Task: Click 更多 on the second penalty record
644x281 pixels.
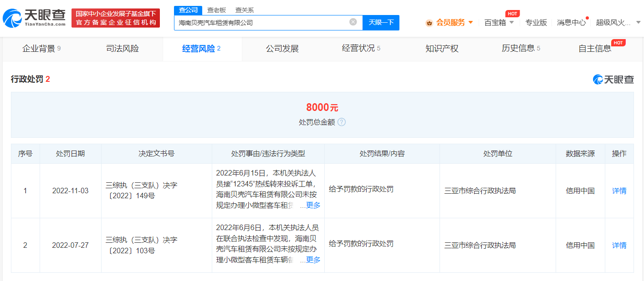Action: point(314,260)
